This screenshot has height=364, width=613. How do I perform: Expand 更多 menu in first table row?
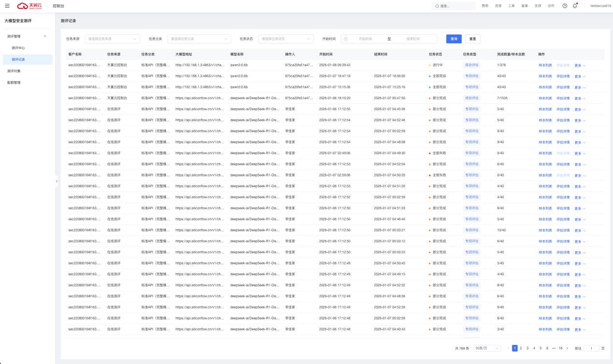point(580,65)
